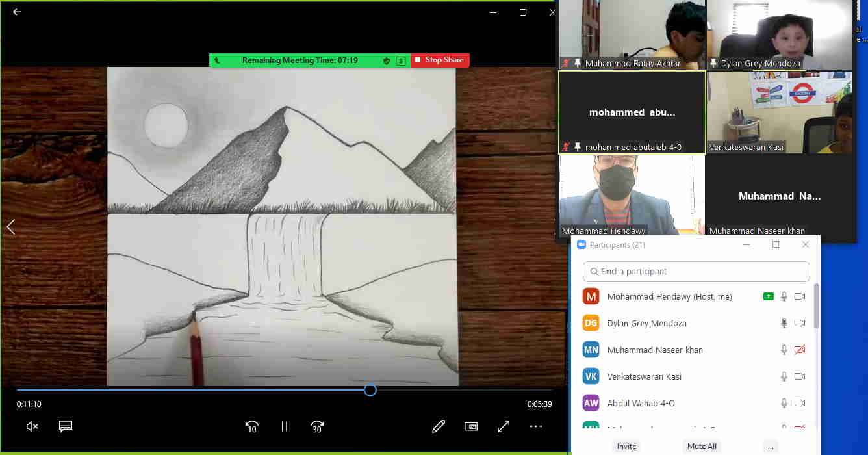This screenshot has width=868, height=455.
Task: Click the Participants list scrollbar
Action: click(x=817, y=305)
